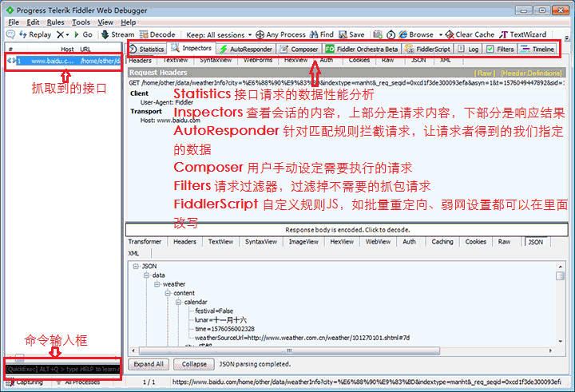The height and width of the screenshot is (392, 575).
Task: Select the response TextView tab
Action: 220,242
